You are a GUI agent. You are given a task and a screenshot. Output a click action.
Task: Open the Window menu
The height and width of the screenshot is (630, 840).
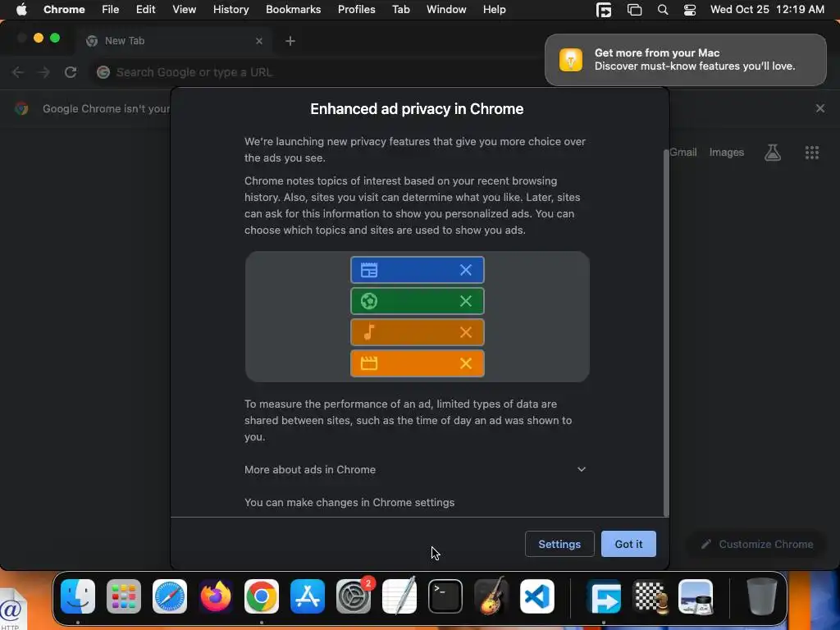446,10
